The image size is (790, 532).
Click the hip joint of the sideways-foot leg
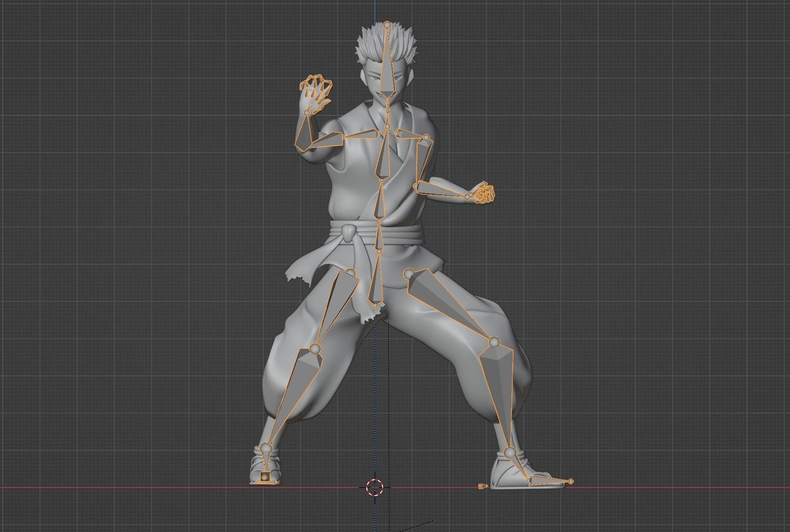click(x=409, y=274)
